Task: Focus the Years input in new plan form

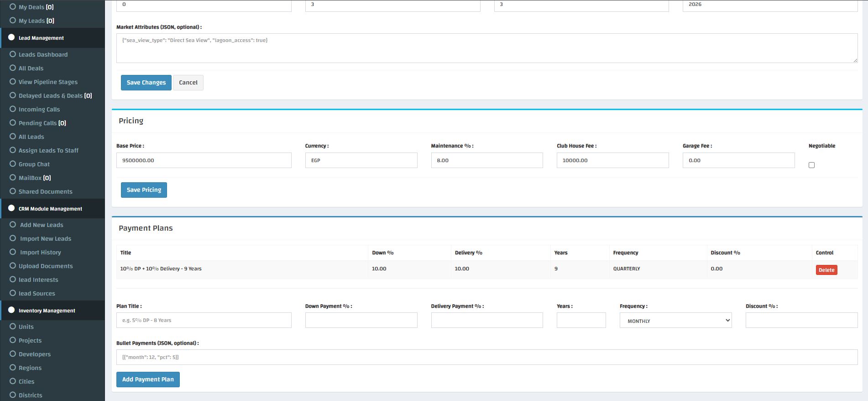Action: coord(581,320)
